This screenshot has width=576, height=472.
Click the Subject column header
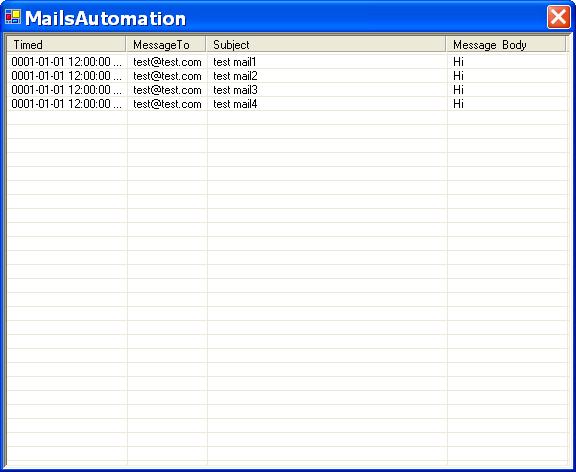(x=326, y=44)
